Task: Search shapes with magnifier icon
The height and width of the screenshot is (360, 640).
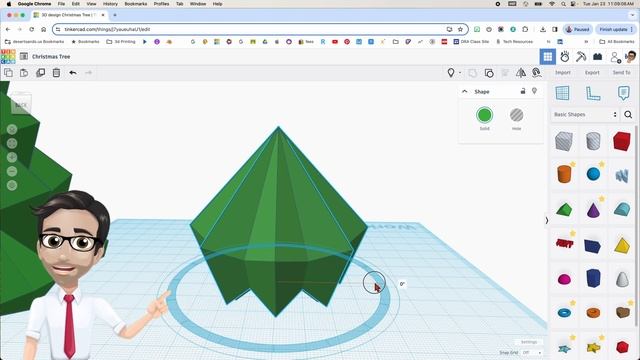Action: (x=628, y=115)
